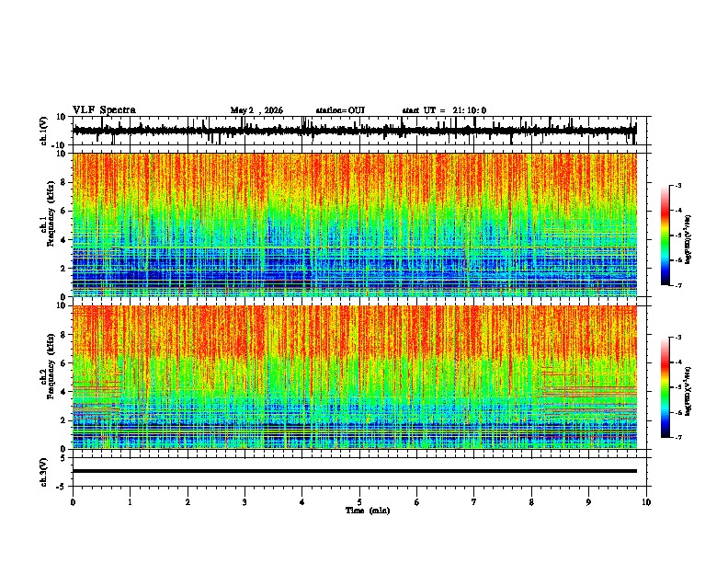Screen dimensions: 728x563
Task: Click the ch.3 flat black signal line
Action: coord(354,471)
